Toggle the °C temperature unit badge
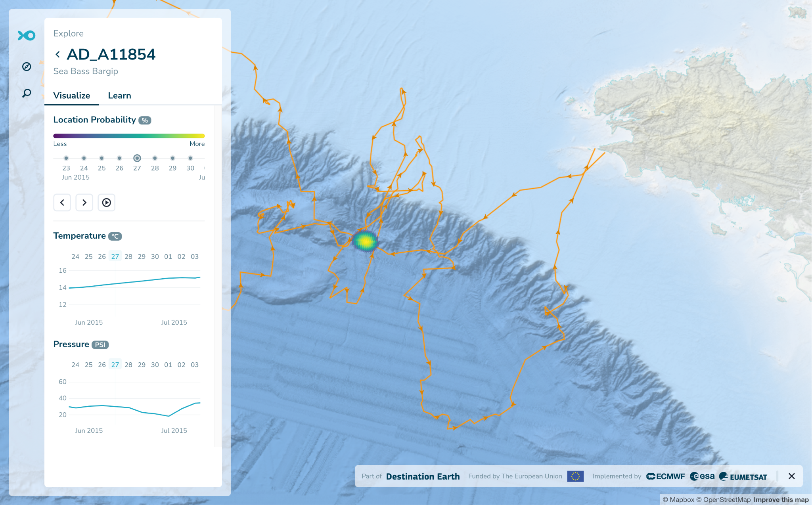Image resolution: width=812 pixels, height=505 pixels. [115, 236]
